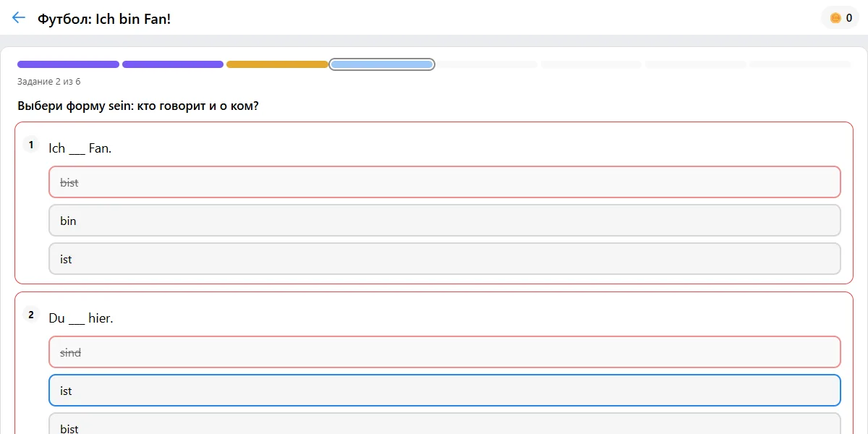Select answer 'bin' for question 1
The height and width of the screenshot is (434, 868).
(445, 221)
